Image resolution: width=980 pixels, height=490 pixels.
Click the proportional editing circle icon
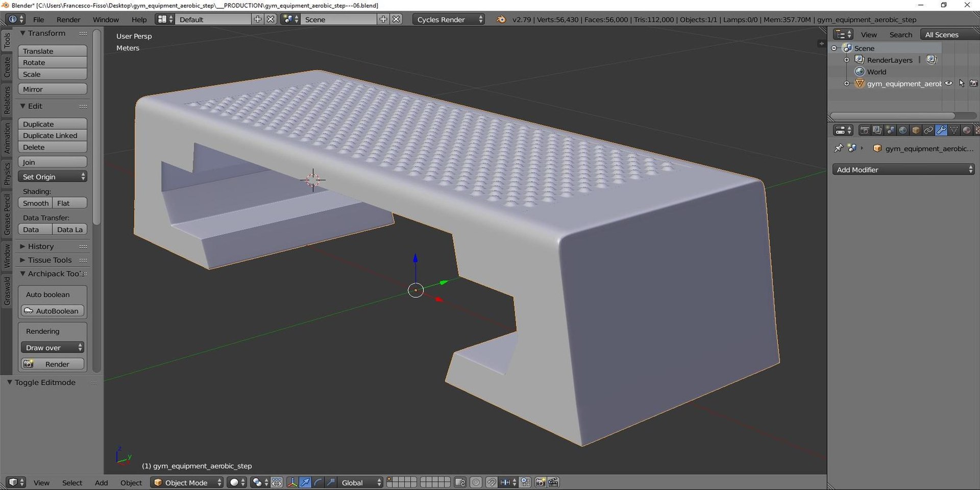pyautogui.click(x=476, y=482)
